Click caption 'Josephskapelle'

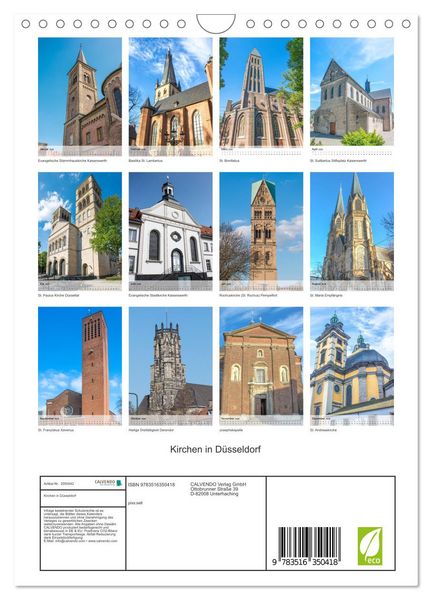pos(231,430)
